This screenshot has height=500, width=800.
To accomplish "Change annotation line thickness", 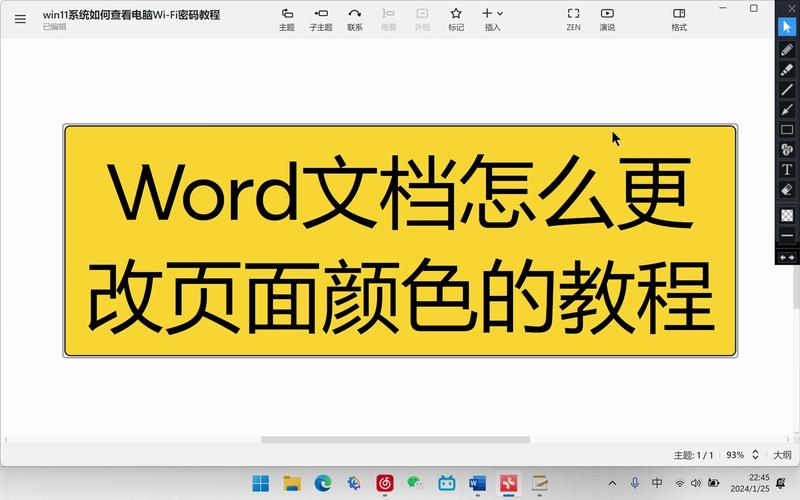I will (x=787, y=236).
